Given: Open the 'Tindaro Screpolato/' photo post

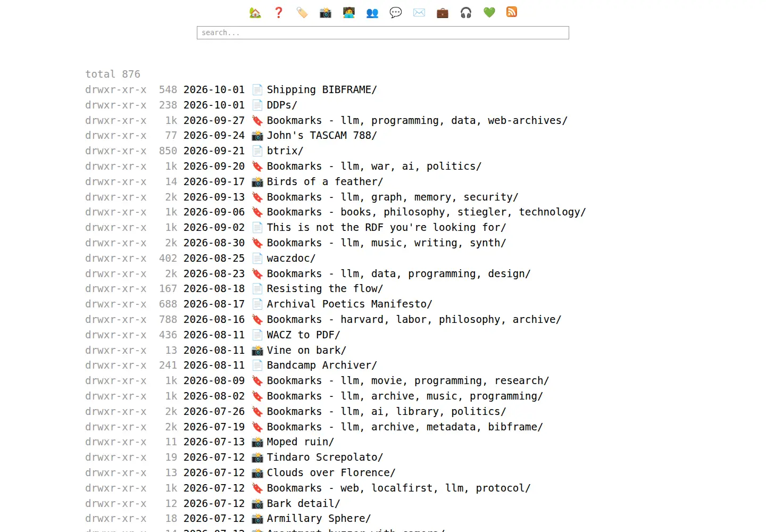Looking at the screenshot, I should click(x=325, y=457).
